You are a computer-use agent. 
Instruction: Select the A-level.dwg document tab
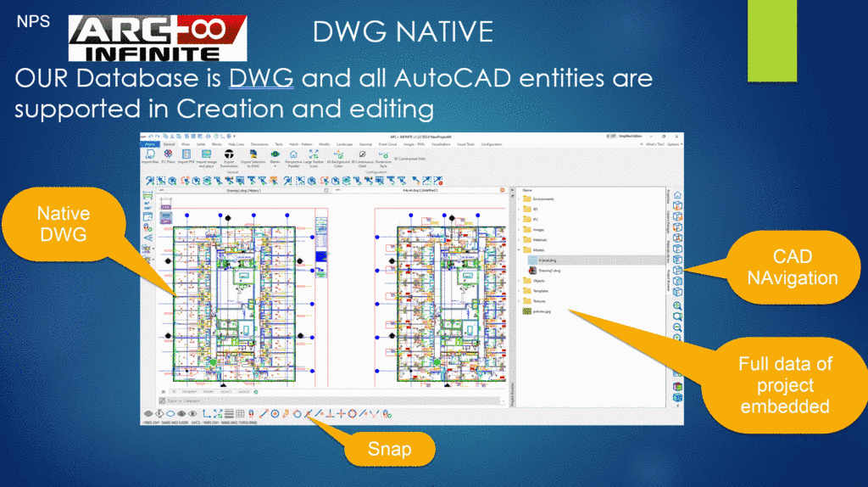pos(420,190)
